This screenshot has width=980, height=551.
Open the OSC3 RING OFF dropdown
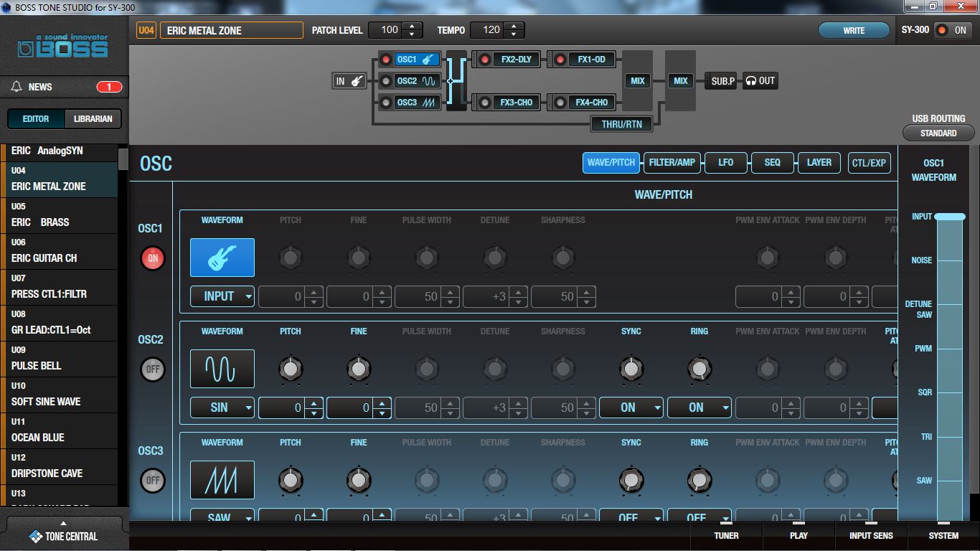coord(699,516)
